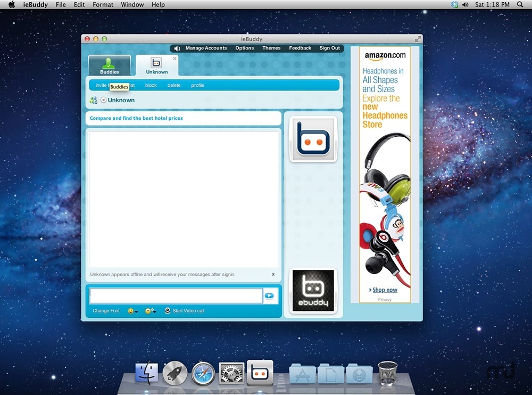Open the Themes dropdown
The image size is (532, 395).
tap(271, 48)
